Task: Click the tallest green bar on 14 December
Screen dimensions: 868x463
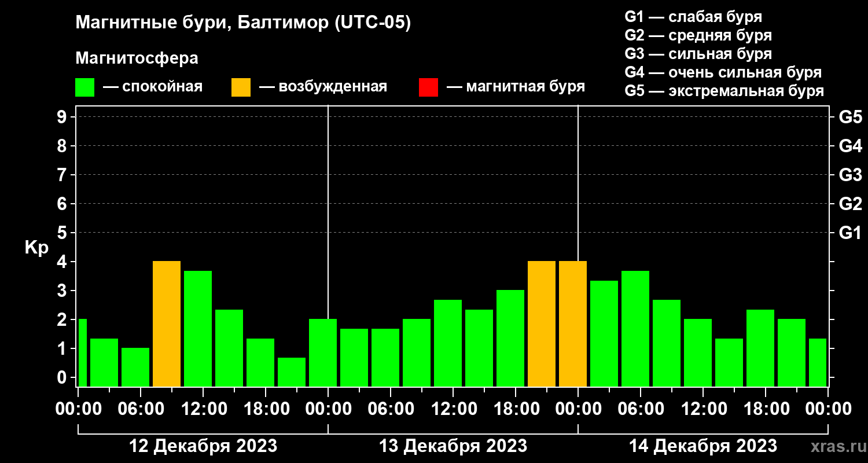Action: click(x=635, y=328)
